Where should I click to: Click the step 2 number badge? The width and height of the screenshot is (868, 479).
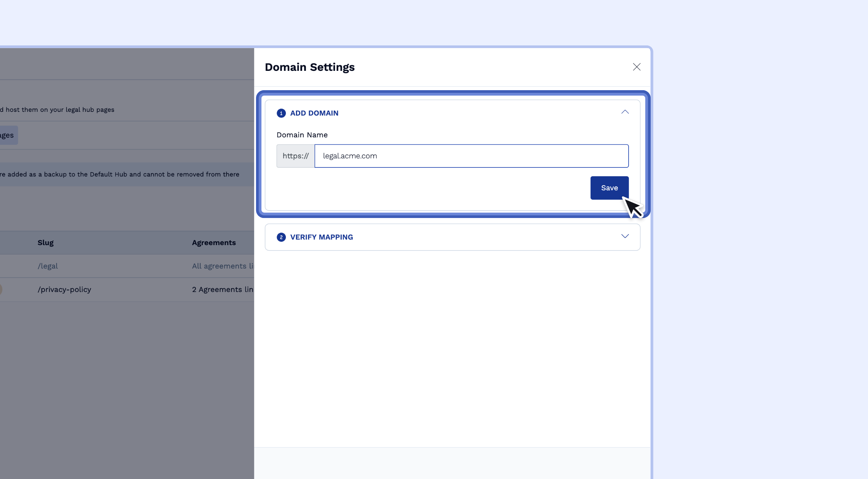(x=281, y=237)
